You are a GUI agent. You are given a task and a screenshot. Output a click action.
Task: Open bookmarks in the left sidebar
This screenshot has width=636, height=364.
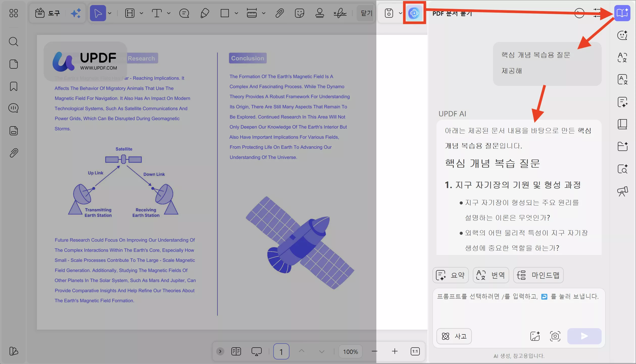tap(13, 87)
